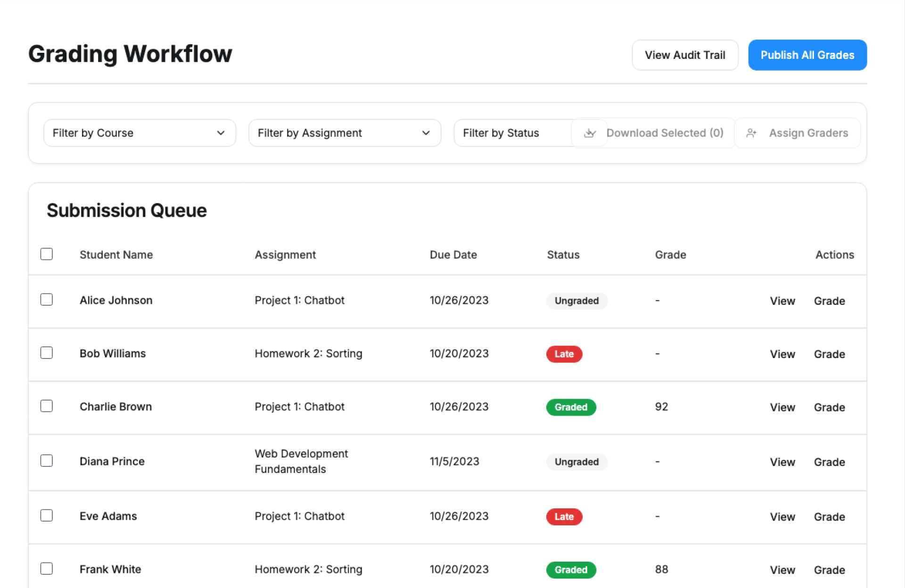The height and width of the screenshot is (588, 905).
Task: Click Grade link for Charlie Brown
Action: click(x=829, y=408)
